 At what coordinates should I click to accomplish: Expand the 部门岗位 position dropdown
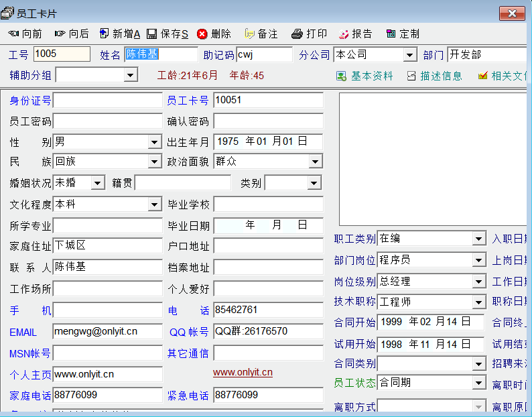click(478, 260)
